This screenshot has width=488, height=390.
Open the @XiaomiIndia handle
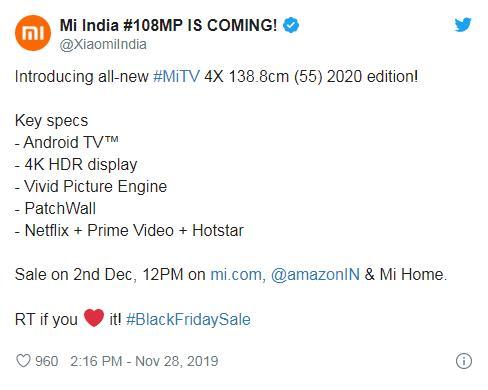(103, 44)
